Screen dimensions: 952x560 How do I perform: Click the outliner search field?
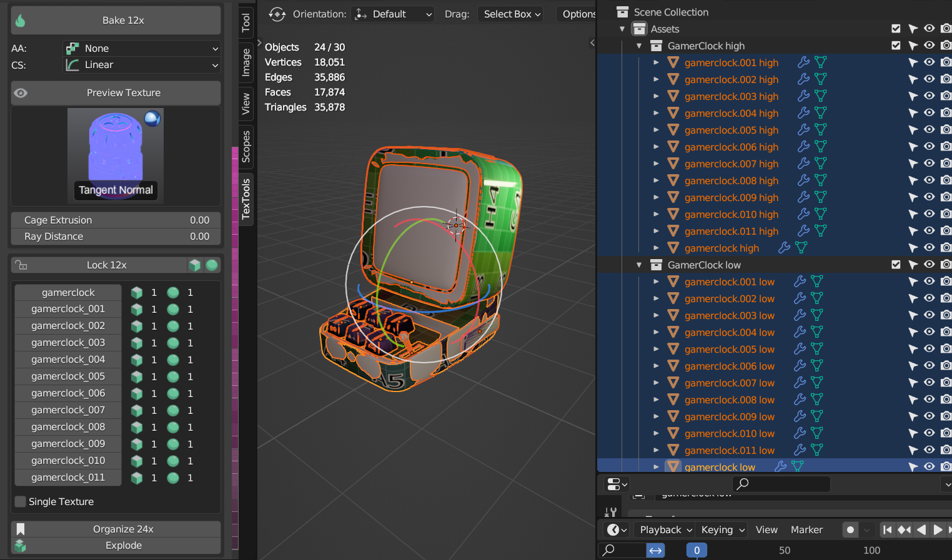[781, 484]
